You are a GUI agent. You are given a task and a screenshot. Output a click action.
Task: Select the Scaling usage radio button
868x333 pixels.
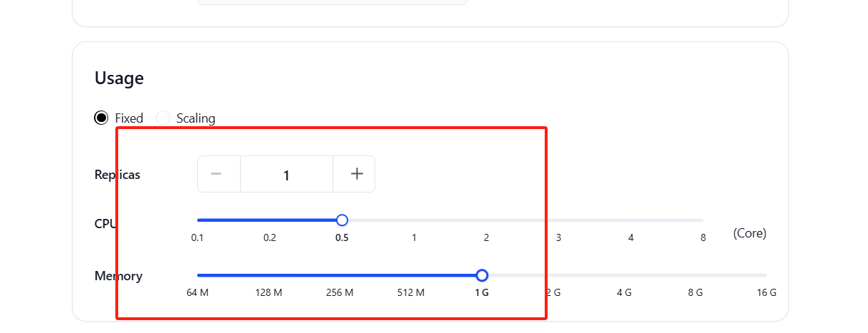pos(163,118)
